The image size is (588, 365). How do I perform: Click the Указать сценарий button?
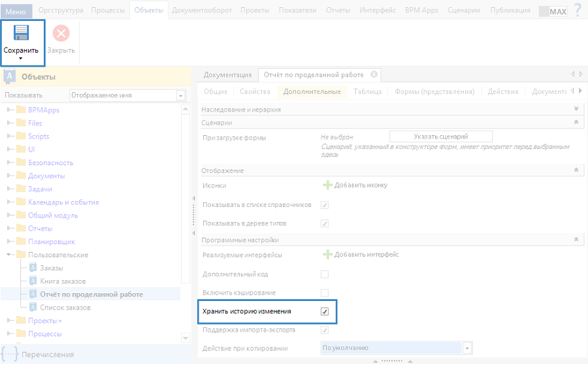pyautogui.click(x=441, y=136)
